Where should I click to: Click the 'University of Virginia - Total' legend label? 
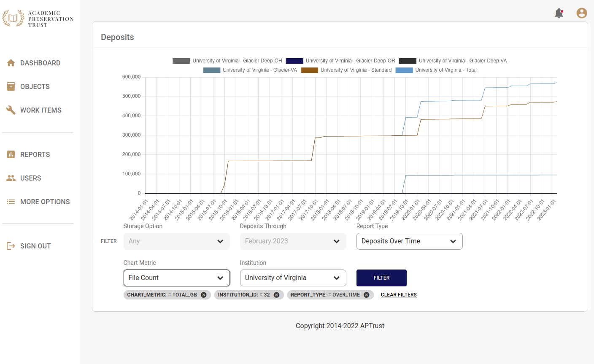tap(446, 70)
